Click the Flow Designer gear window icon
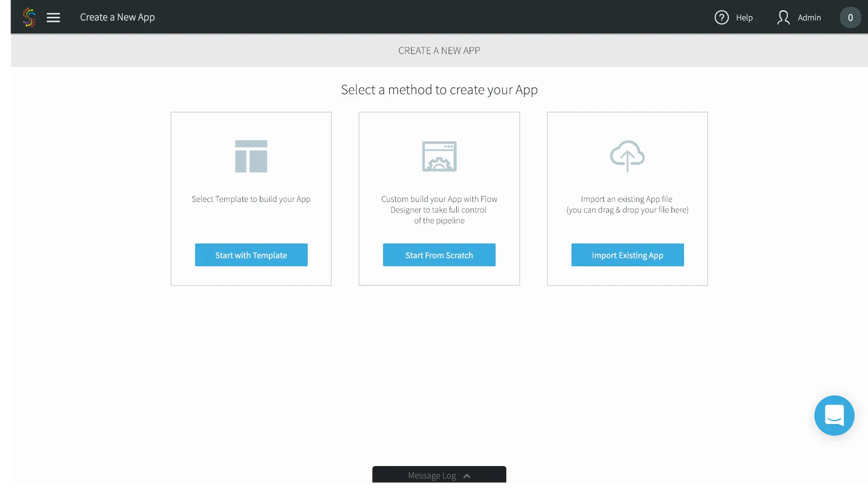 coord(439,156)
